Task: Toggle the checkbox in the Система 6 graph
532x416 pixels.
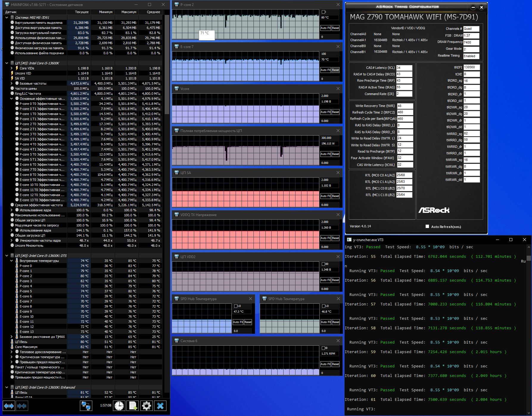Action: (323, 348)
